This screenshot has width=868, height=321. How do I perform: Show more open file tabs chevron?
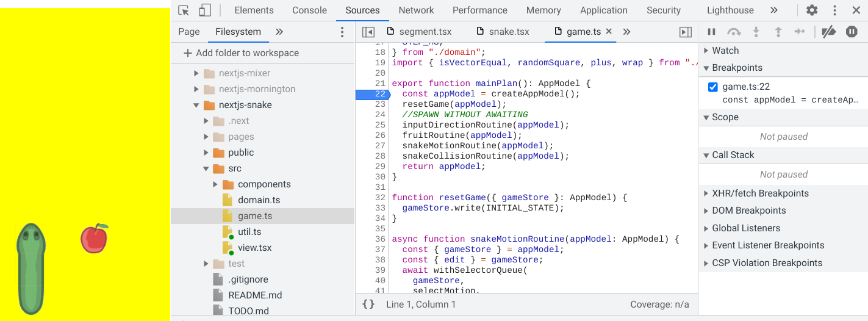[626, 32]
